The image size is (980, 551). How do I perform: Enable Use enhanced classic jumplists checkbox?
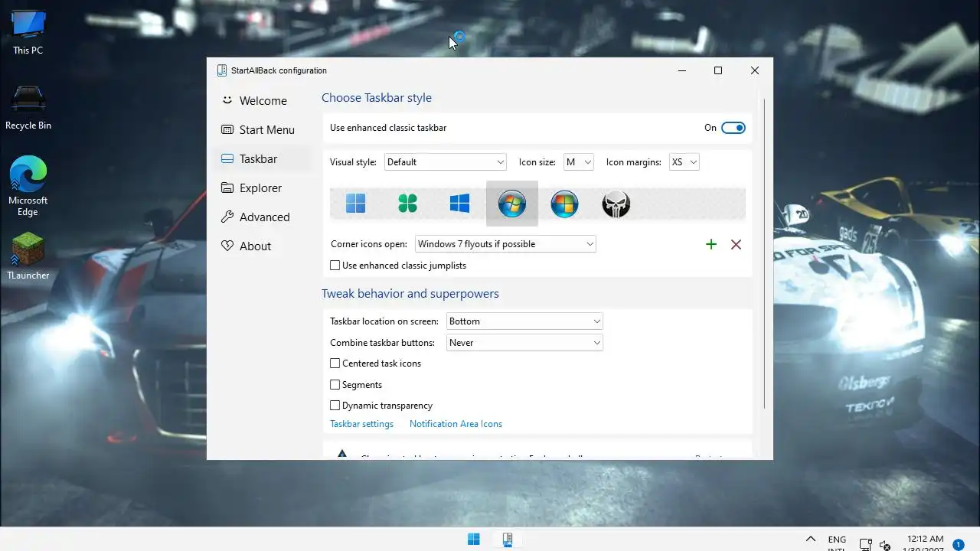click(335, 266)
